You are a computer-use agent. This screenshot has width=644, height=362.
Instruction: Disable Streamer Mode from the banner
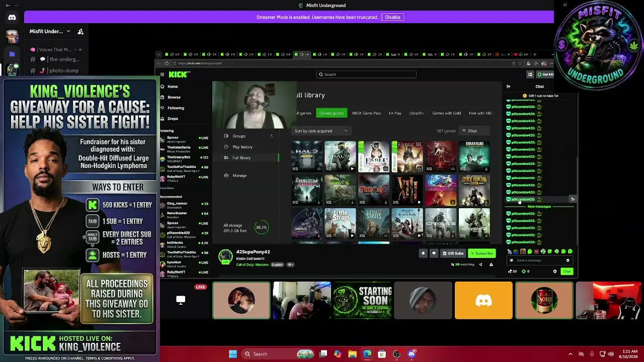(x=392, y=17)
